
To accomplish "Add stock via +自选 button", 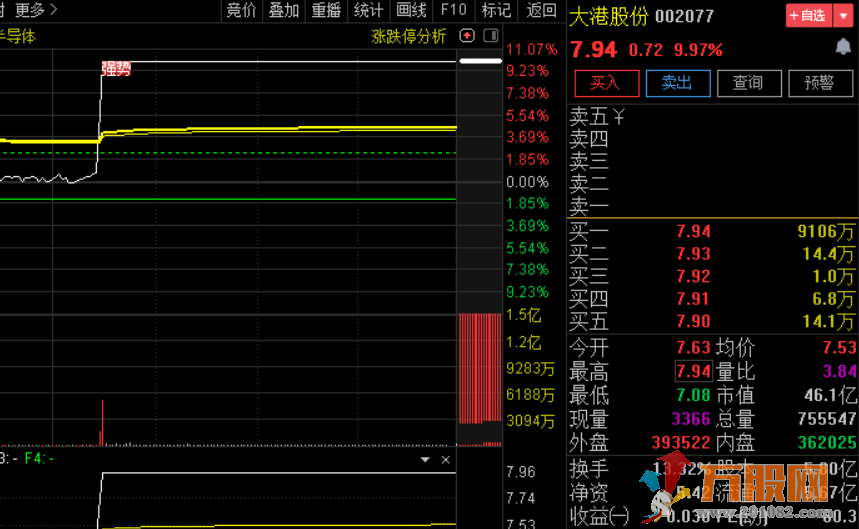I will pyautogui.click(x=809, y=15).
